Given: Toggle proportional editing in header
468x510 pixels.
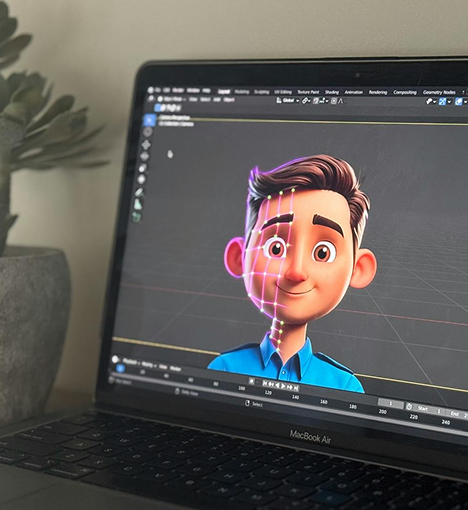Looking at the screenshot, I should pos(333,101).
